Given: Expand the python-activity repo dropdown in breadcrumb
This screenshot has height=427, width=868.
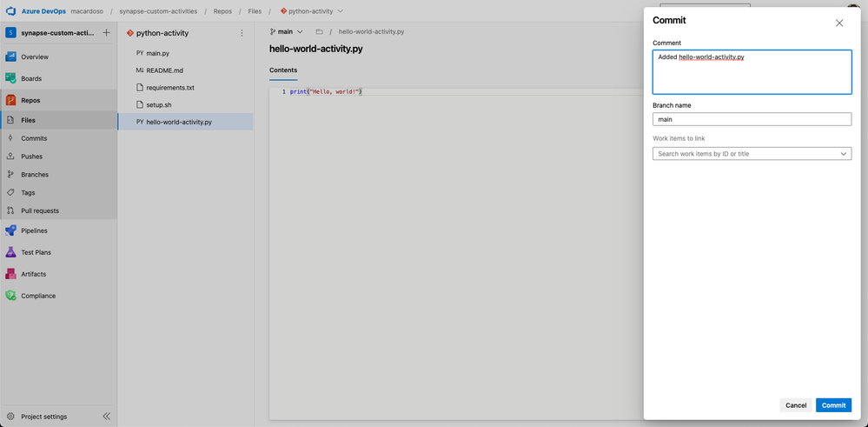Looking at the screenshot, I should [x=340, y=11].
